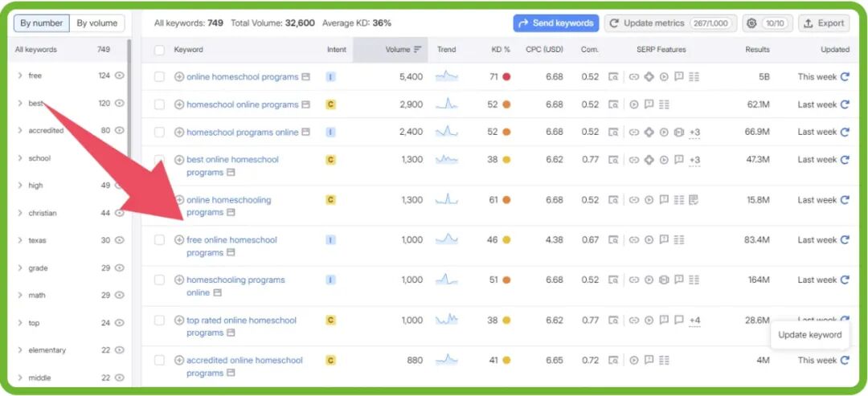Click the plus icon beside 'homeschool online programs'
The width and height of the screenshot is (868, 396).
pyautogui.click(x=179, y=104)
